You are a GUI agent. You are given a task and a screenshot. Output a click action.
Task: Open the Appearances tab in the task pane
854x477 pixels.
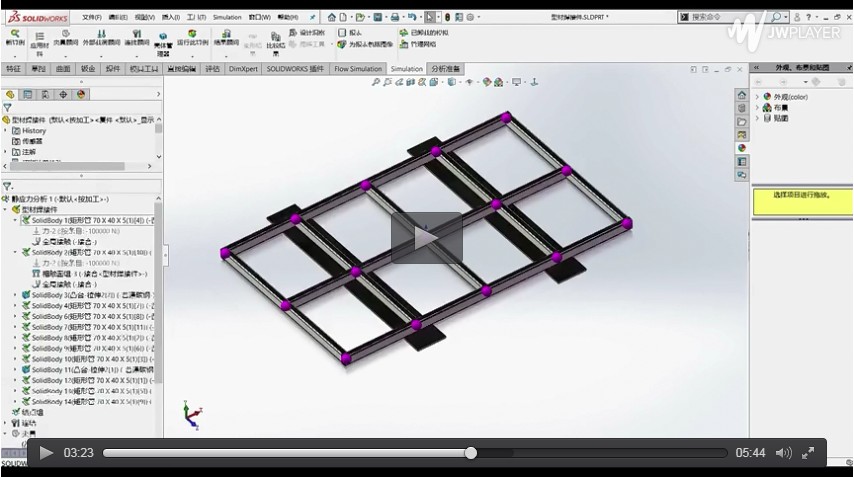coord(742,147)
